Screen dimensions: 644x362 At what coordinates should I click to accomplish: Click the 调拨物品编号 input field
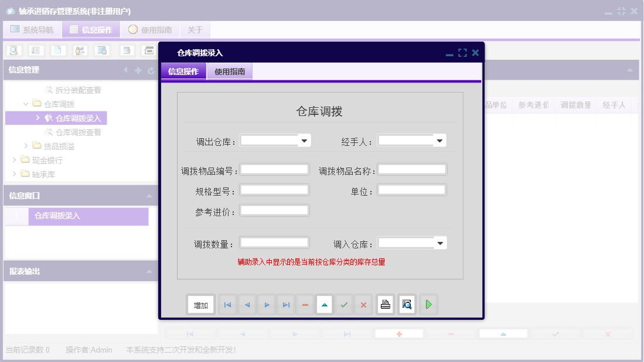[274, 169]
